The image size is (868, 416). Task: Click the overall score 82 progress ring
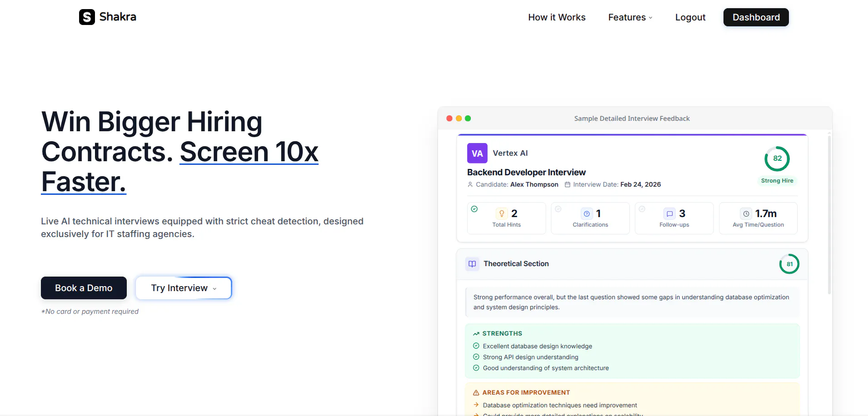777,158
